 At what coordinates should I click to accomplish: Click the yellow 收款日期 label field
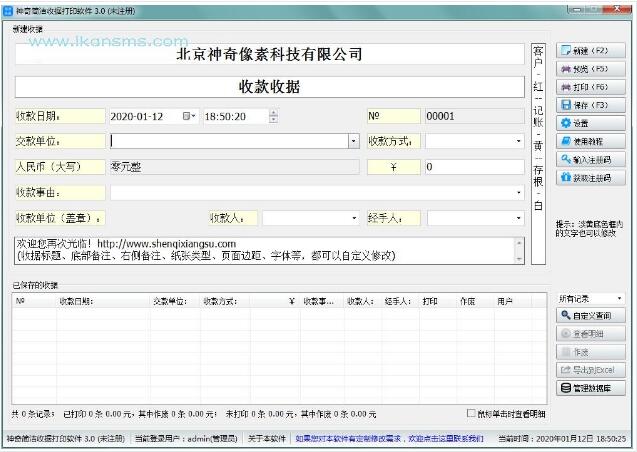(60, 117)
